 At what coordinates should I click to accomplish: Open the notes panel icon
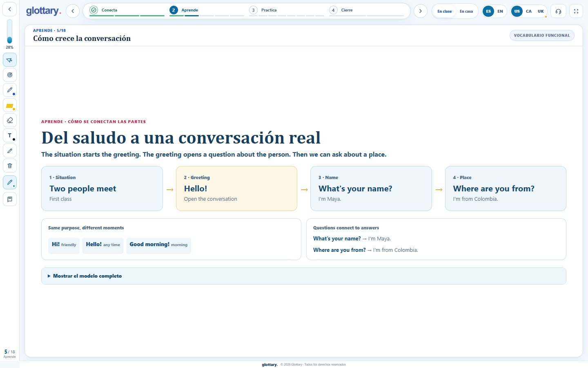pos(10,199)
